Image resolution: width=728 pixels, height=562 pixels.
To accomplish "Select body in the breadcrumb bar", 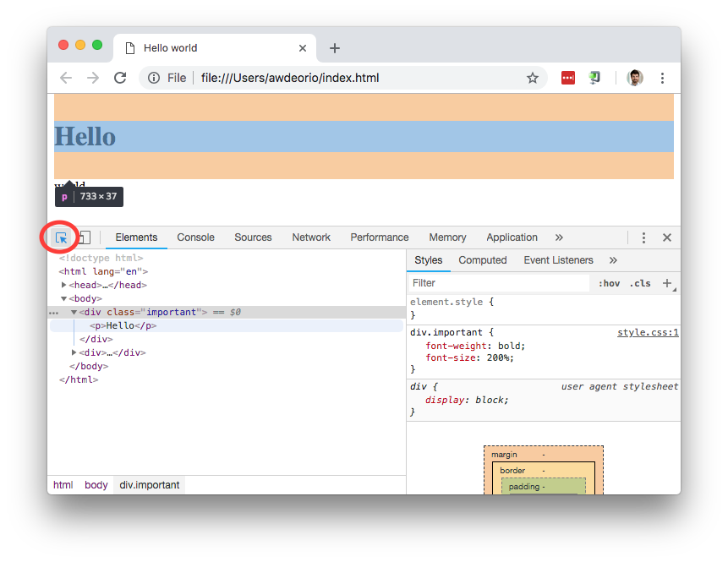I will 96,485.
